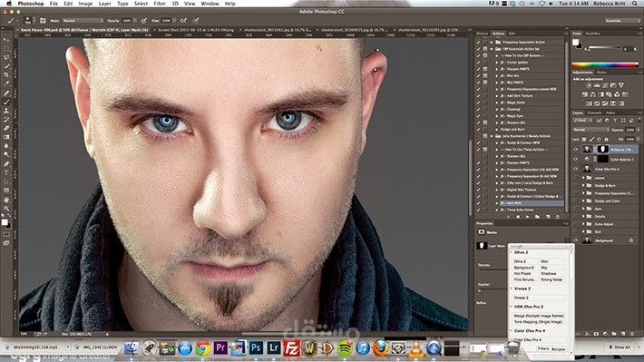The height and width of the screenshot is (362, 644).
Task: Expand the Eyes layer group
Action: coord(583,209)
